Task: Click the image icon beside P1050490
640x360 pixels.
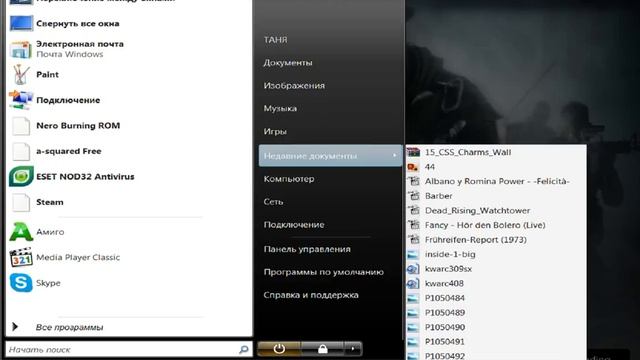Action: tap(413, 327)
